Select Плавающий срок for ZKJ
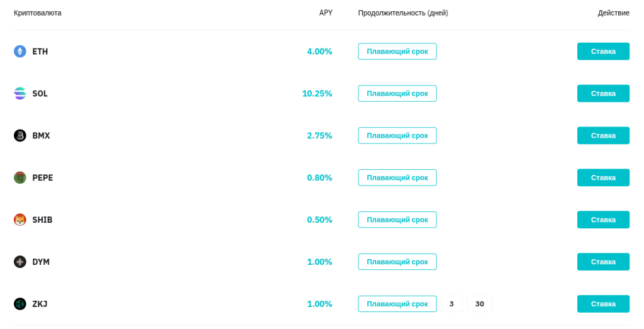The width and height of the screenshot is (644, 329). click(397, 304)
